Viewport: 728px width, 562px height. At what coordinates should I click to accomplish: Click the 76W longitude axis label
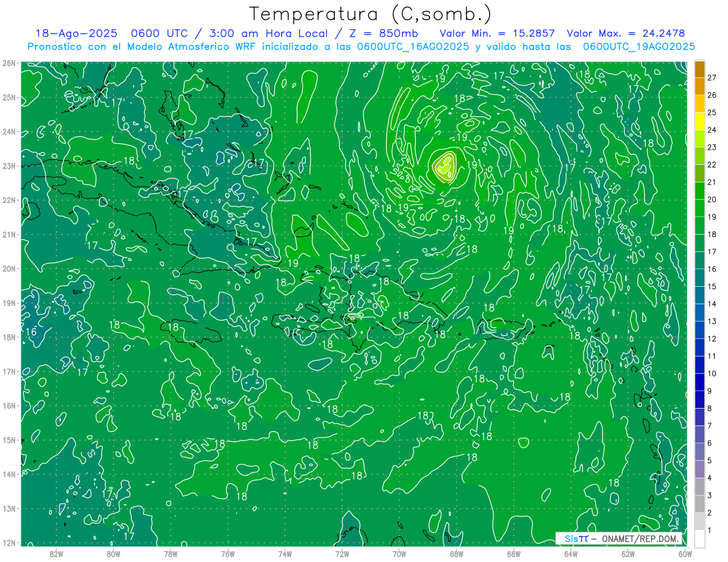coord(228,554)
